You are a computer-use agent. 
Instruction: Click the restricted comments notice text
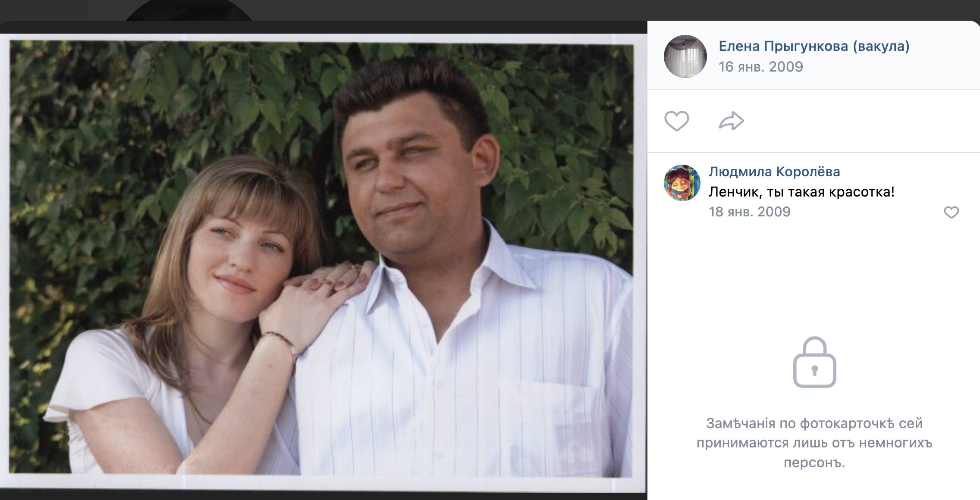[814, 443]
